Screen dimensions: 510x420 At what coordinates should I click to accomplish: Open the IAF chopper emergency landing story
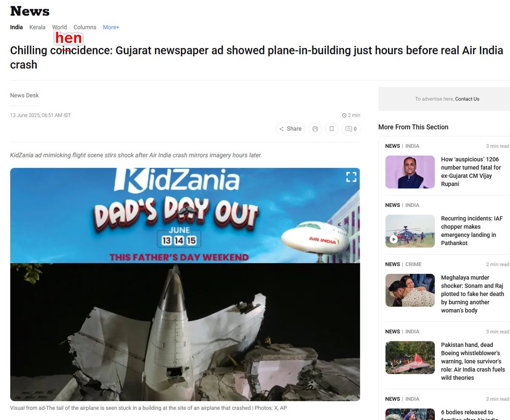(472, 231)
